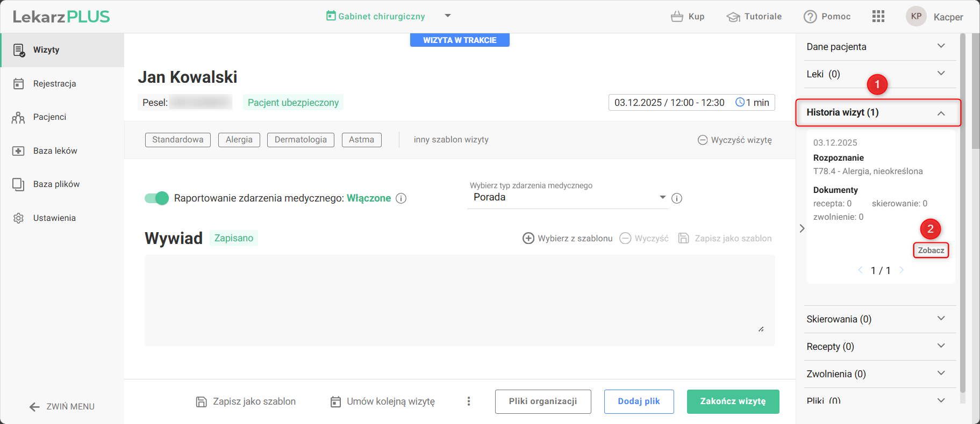Click the apps grid icon in header
The height and width of the screenshot is (424, 980).
[x=878, y=16]
